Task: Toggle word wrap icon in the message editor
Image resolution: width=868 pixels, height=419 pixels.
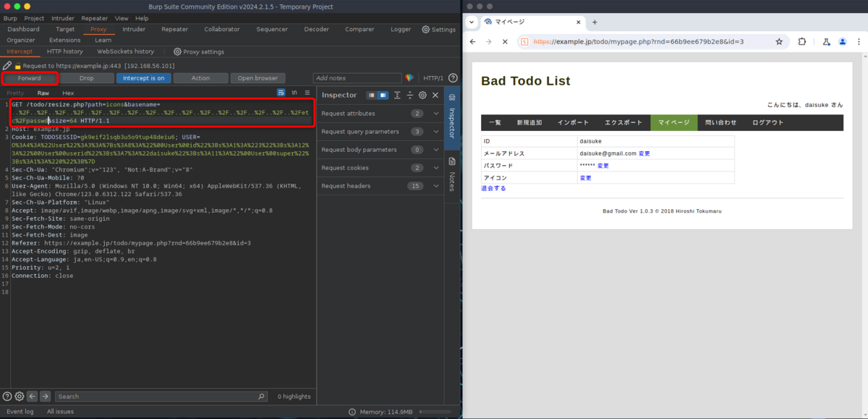Action: tap(281, 93)
